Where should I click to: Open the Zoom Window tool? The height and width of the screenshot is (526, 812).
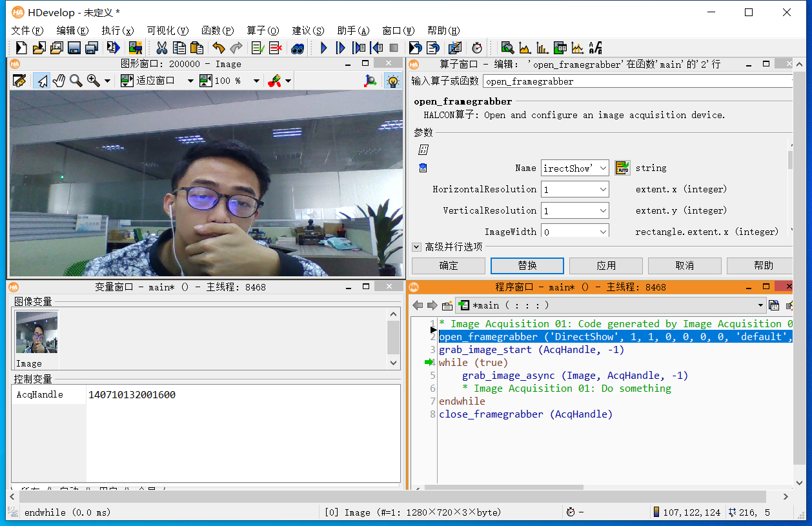click(x=507, y=47)
